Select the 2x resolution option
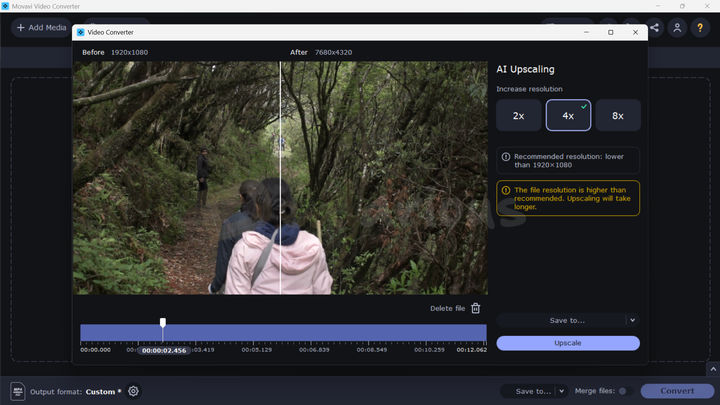This screenshot has width=720, height=405. 518,116
